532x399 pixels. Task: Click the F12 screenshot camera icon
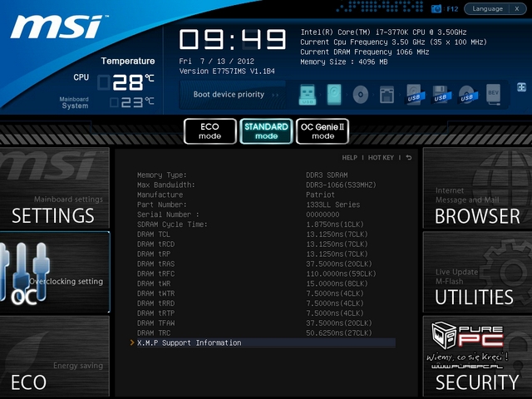coord(436,9)
